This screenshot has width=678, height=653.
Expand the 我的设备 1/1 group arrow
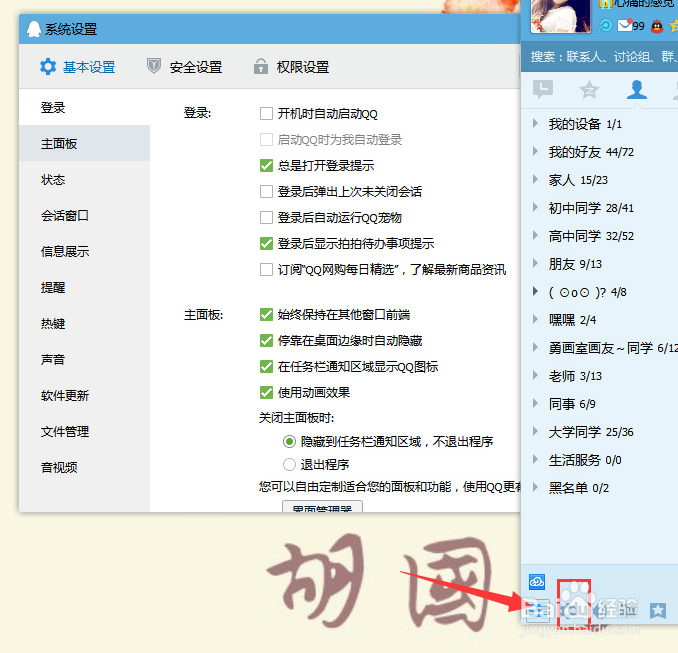click(x=535, y=124)
